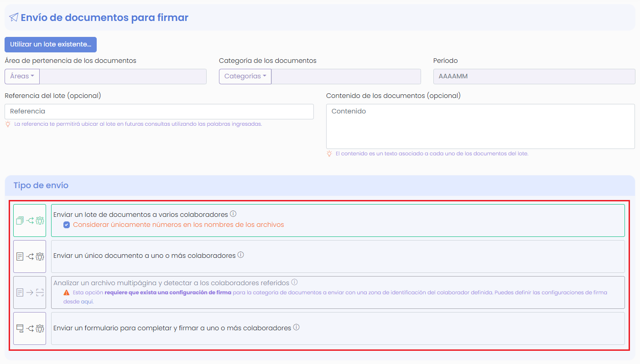640x364 pixels.
Task: Open signature configurations via 'desde aquí' link
Action: pos(78,302)
